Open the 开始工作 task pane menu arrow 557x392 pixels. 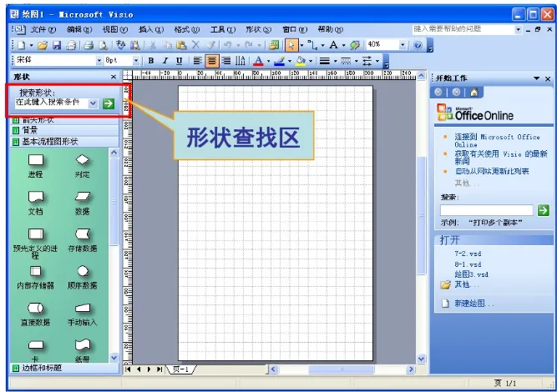[536, 78]
